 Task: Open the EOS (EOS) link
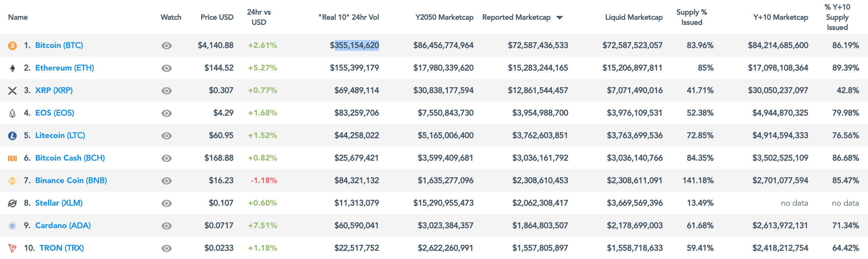(55, 113)
